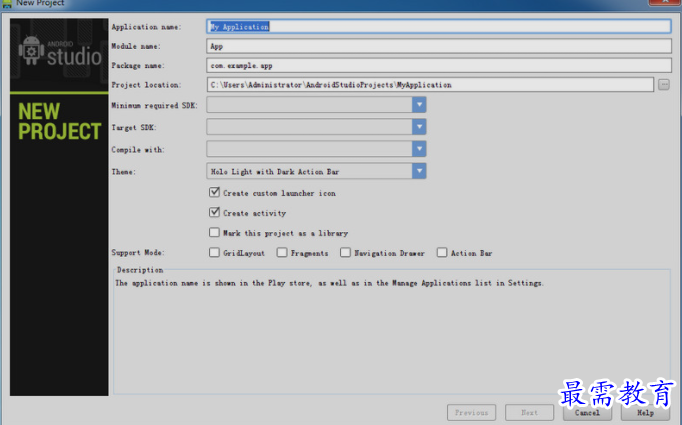Enable the Navigation Drawer checkbox
This screenshot has height=425, width=682.
click(345, 252)
